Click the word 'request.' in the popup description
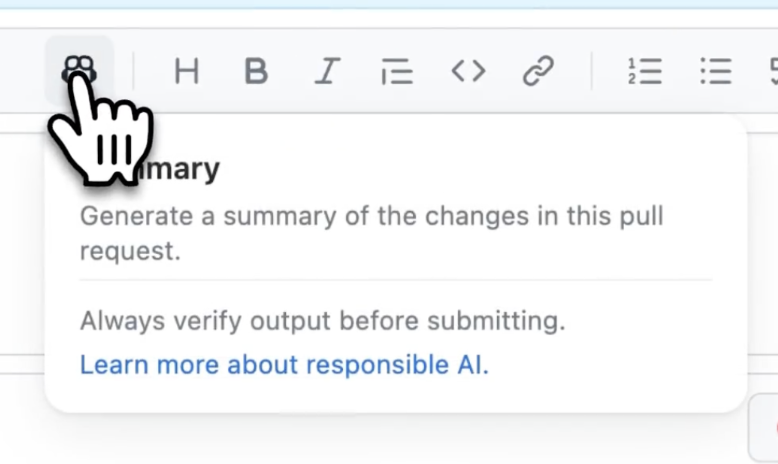 (x=130, y=251)
